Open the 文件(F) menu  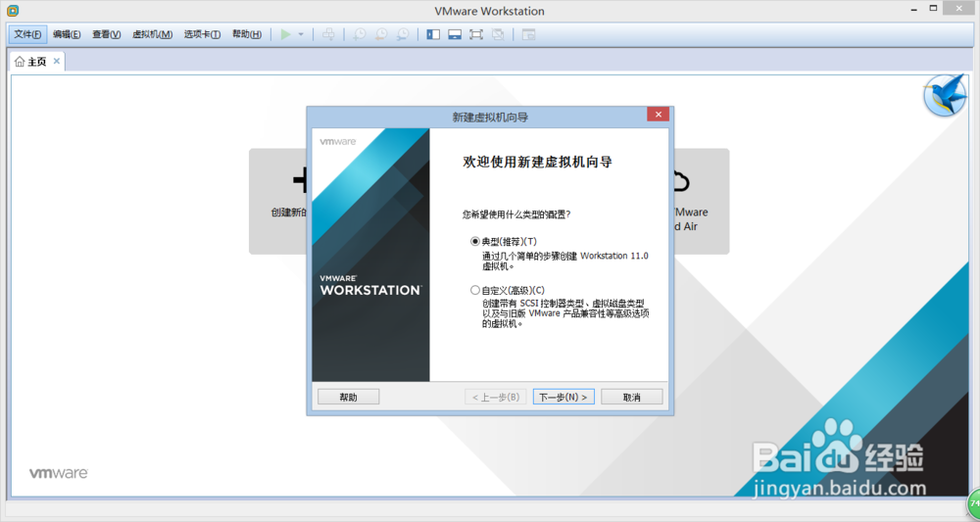[27, 34]
